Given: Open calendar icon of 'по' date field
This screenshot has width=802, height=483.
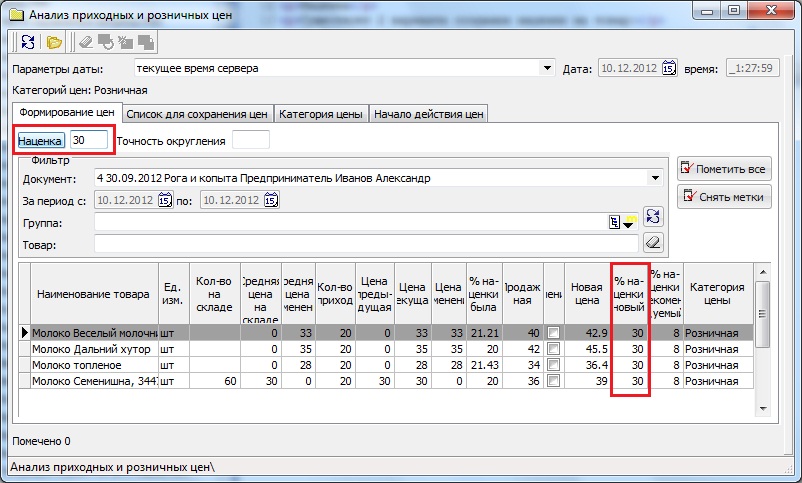Looking at the screenshot, I should pos(271,200).
